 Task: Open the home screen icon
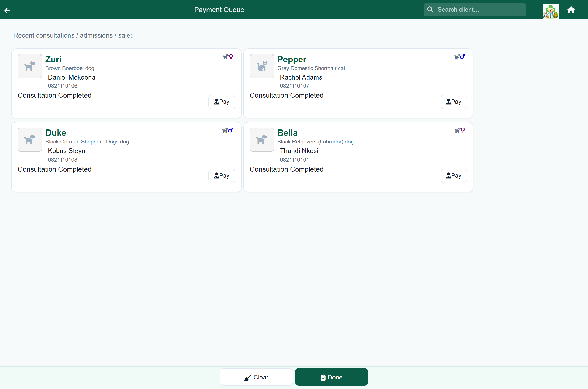pyautogui.click(x=571, y=10)
